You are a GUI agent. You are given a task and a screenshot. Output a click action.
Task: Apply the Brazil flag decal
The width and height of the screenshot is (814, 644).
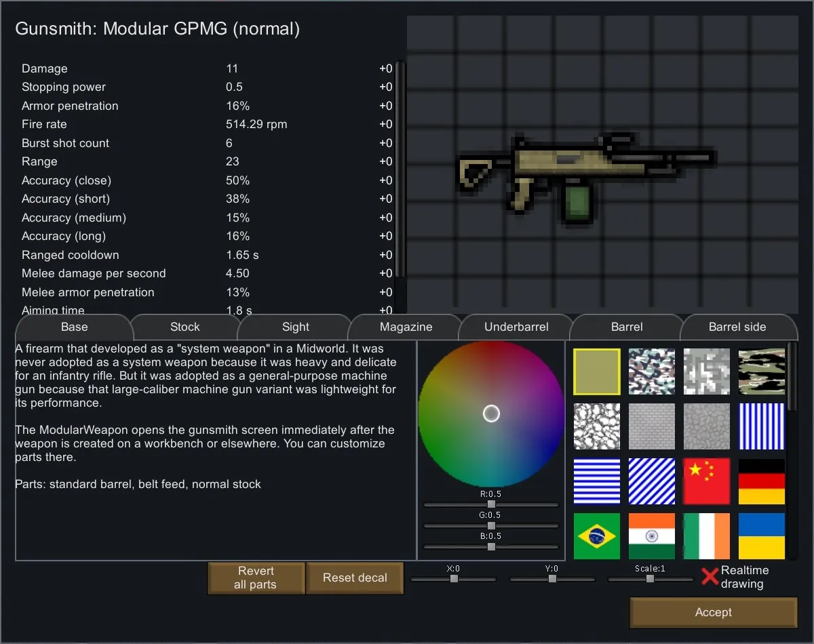point(596,536)
